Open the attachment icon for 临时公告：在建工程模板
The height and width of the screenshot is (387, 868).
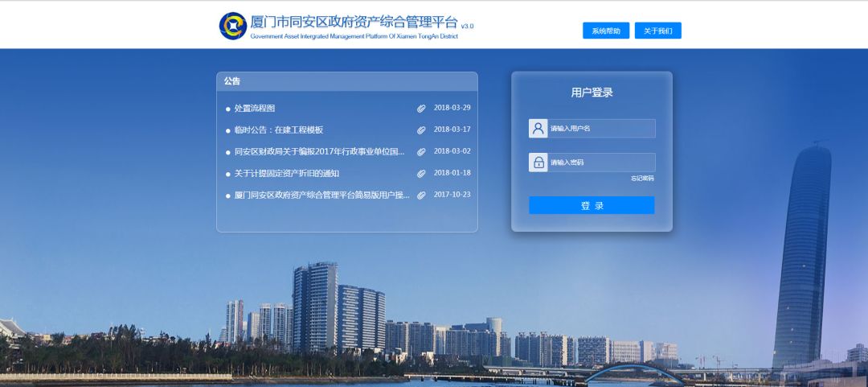(x=421, y=130)
